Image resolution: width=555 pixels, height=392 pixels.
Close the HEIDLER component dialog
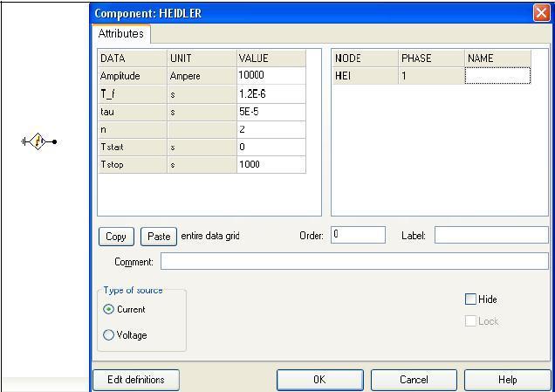(x=542, y=13)
